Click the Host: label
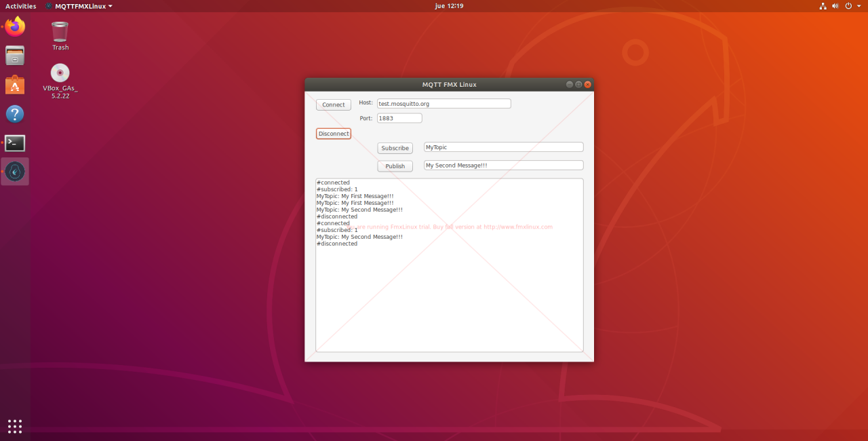The width and height of the screenshot is (868, 441). (366, 102)
